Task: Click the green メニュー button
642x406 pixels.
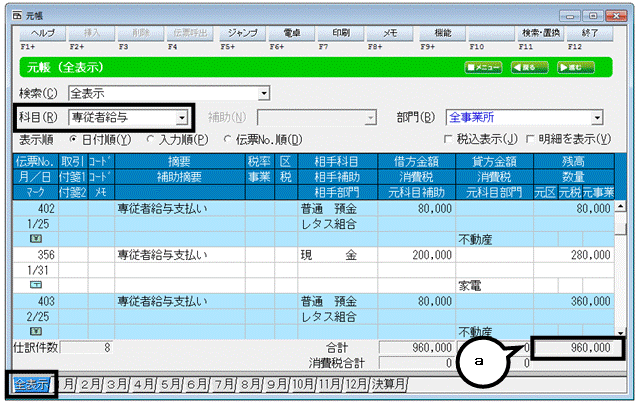Action: click(x=483, y=68)
